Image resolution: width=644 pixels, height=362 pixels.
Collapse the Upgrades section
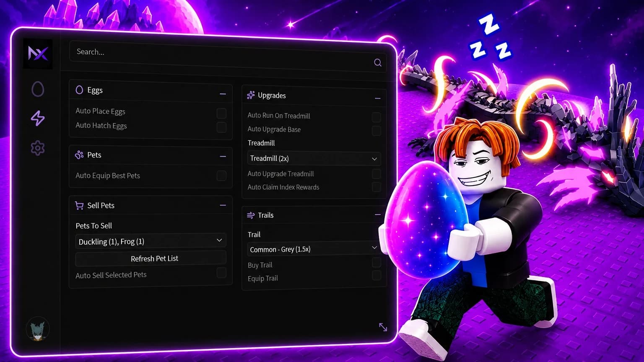pyautogui.click(x=377, y=98)
